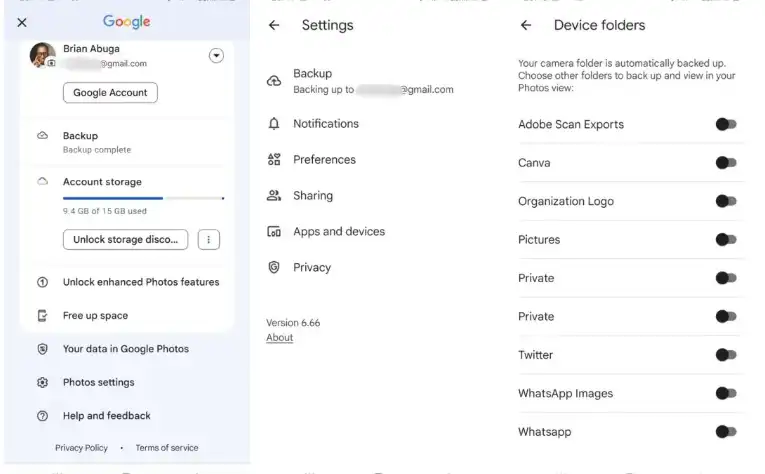Open the Preferences icon in Settings

(274, 160)
